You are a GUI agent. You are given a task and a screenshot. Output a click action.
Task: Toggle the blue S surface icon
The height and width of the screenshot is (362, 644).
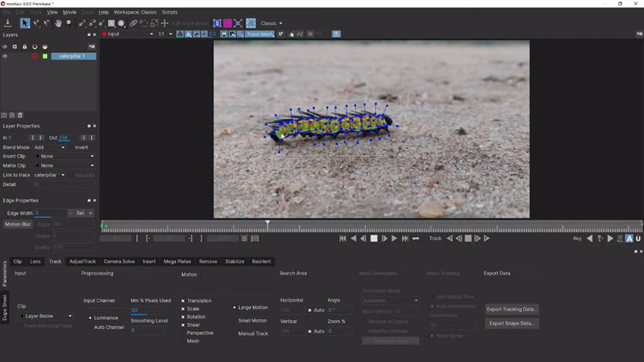(217, 23)
